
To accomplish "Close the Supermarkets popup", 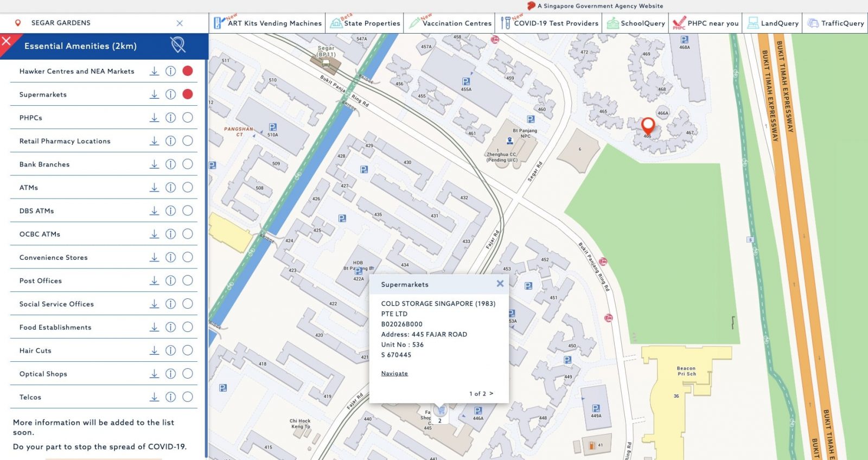I will click(x=500, y=284).
